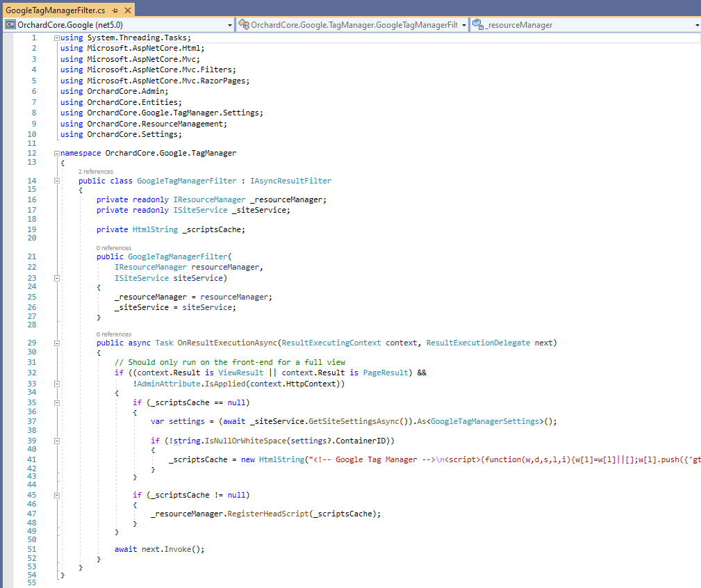Open '0 references' CodeLens above OnResultExecutionAsync
701x588 pixels.
pyautogui.click(x=113, y=334)
